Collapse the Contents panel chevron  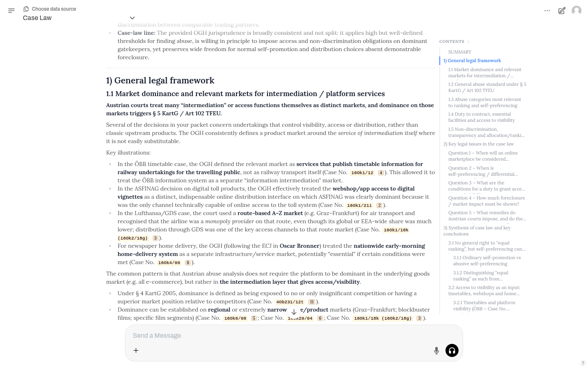[468, 42]
